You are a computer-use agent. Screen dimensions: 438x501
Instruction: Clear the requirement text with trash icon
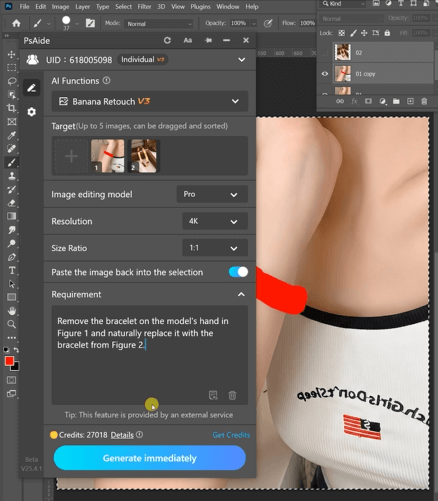click(x=232, y=395)
